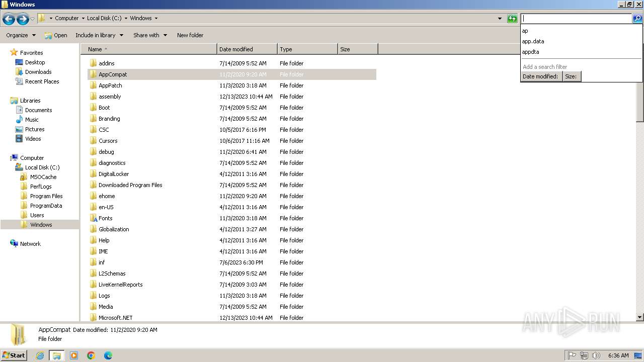Click inside the search input box
644x362 pixels.
(576, 19)
